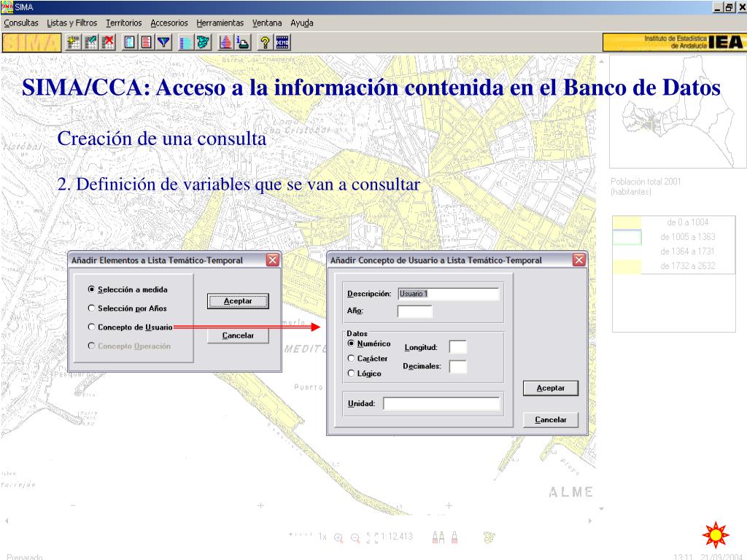
Task: Click the faded zoom-in magnifier icon
Action: pos(338,537)
